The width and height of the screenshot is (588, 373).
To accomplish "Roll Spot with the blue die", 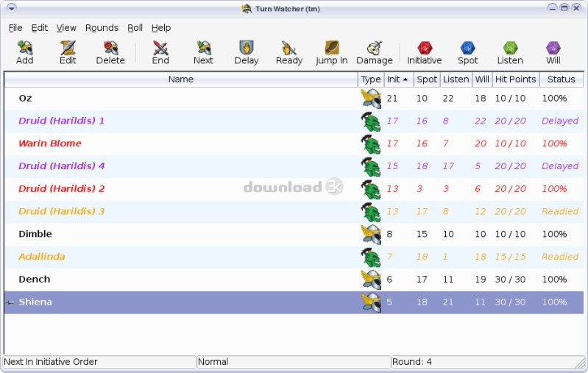I will (467, 48).
